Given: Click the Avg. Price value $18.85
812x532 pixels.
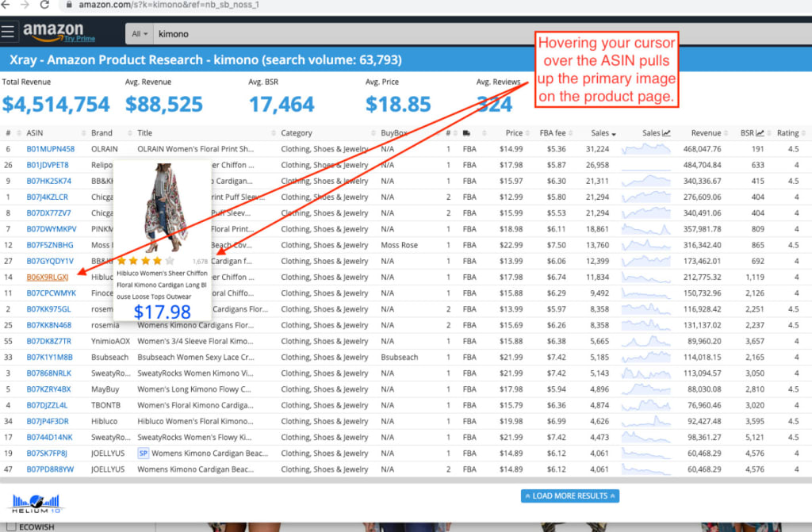Looking at the screenshot, I should [398, 104].
